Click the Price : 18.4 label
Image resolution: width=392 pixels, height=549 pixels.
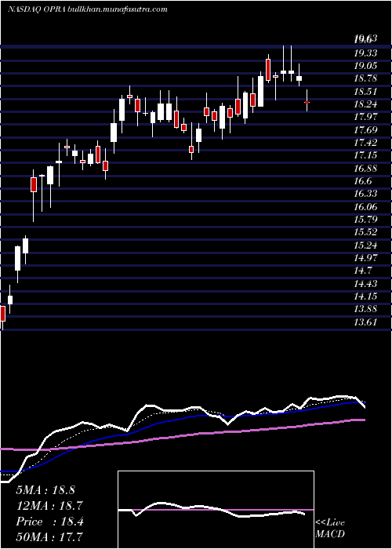49,522
